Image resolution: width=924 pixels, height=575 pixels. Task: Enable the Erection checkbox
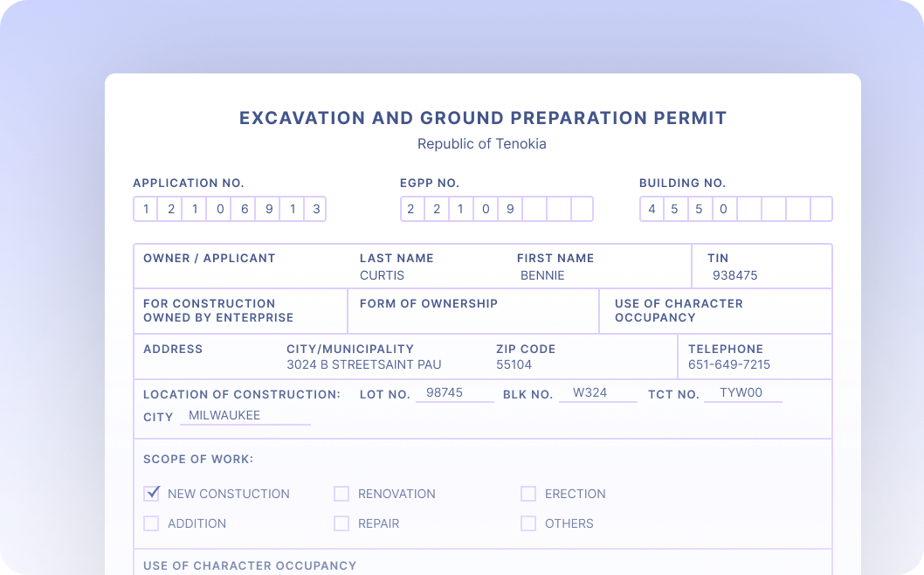(x=528, y=494)
